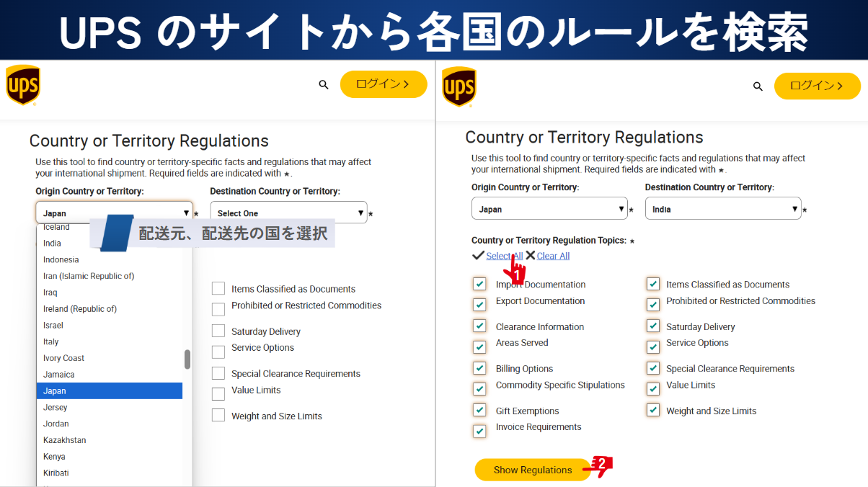This screenshot has height=487, width=868.
Task: Click the left panel ログイン button
Action: coord(383,84)
